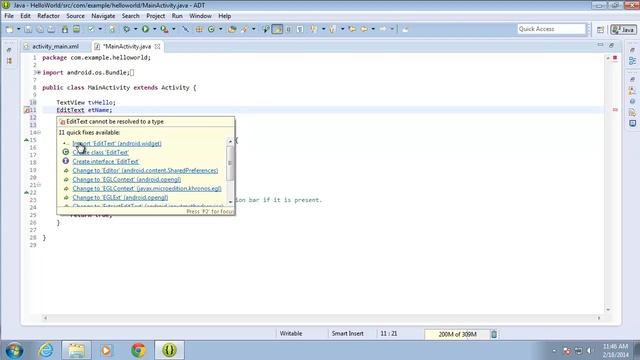Expand the folded imports on line 3

[39, 73]
